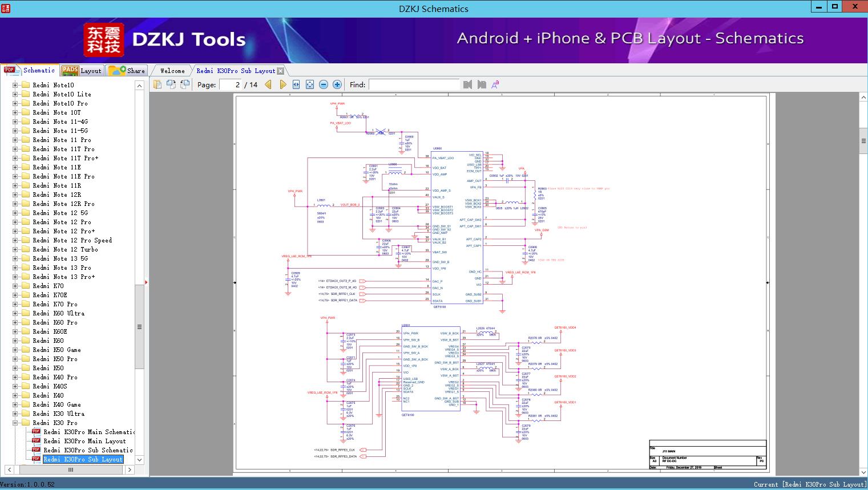Switch to the PADS Layout tab
868x490 pixels.
point(82,71)
